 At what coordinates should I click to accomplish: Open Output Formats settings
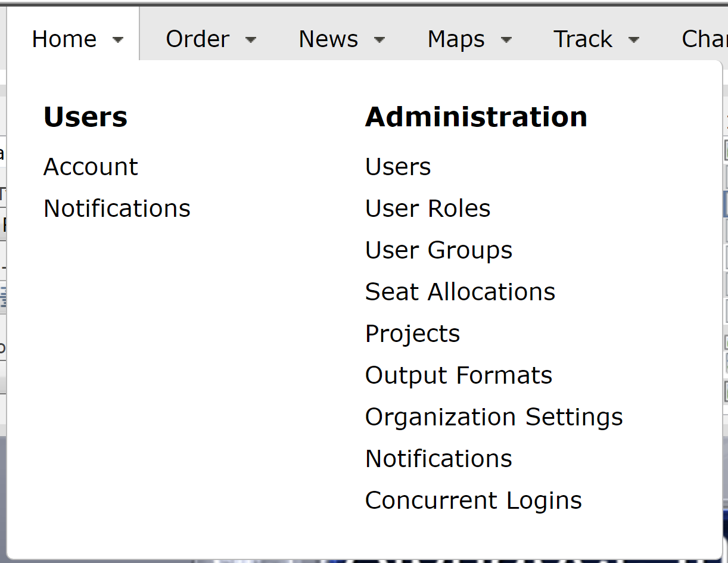(459, 375)
